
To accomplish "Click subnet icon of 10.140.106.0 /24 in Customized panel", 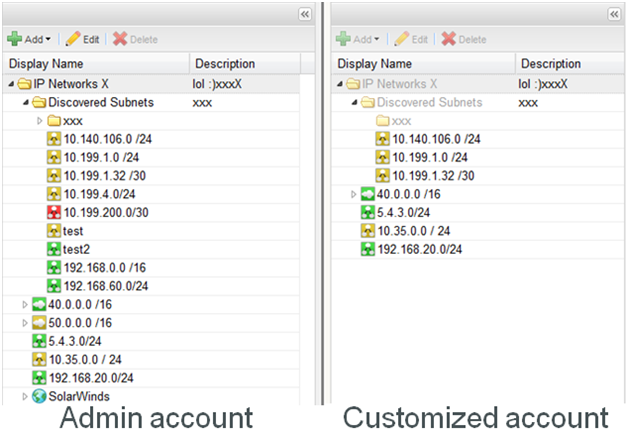I will 382,139.
